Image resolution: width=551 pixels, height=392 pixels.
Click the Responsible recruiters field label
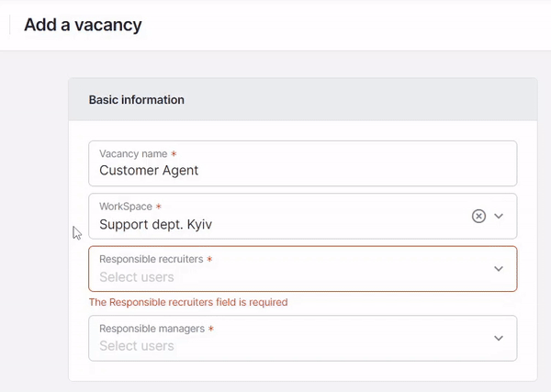(x=152, y=259)
